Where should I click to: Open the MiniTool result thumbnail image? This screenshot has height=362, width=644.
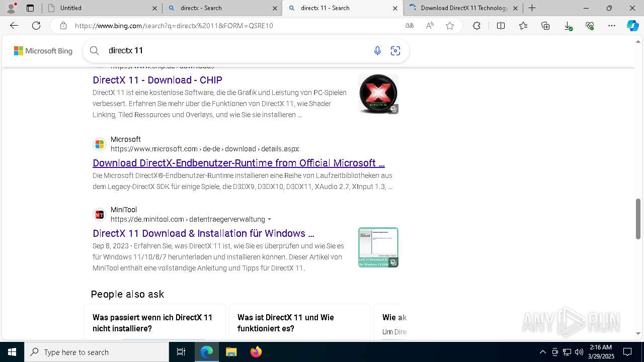pyautogui.click(x=378, y=247)
